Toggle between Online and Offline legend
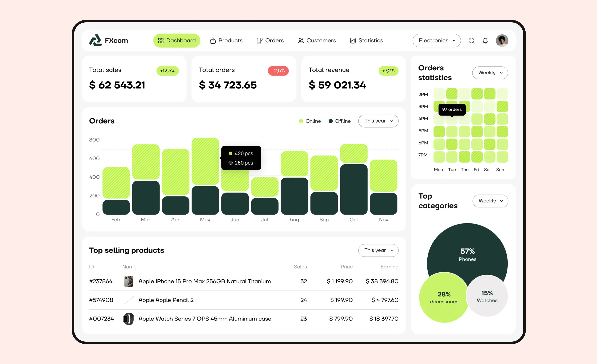Viewport: 597px width, 364px height. (x=325, y=121)
